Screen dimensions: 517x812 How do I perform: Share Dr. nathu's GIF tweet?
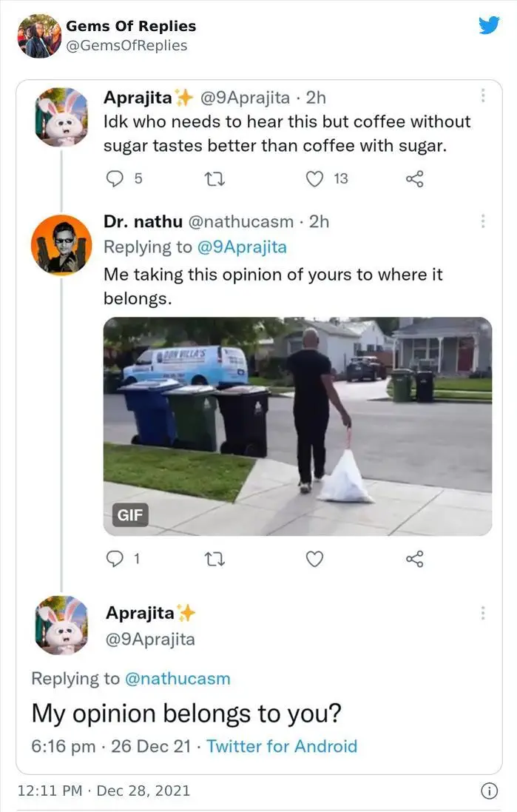click(x=414, y=560)
